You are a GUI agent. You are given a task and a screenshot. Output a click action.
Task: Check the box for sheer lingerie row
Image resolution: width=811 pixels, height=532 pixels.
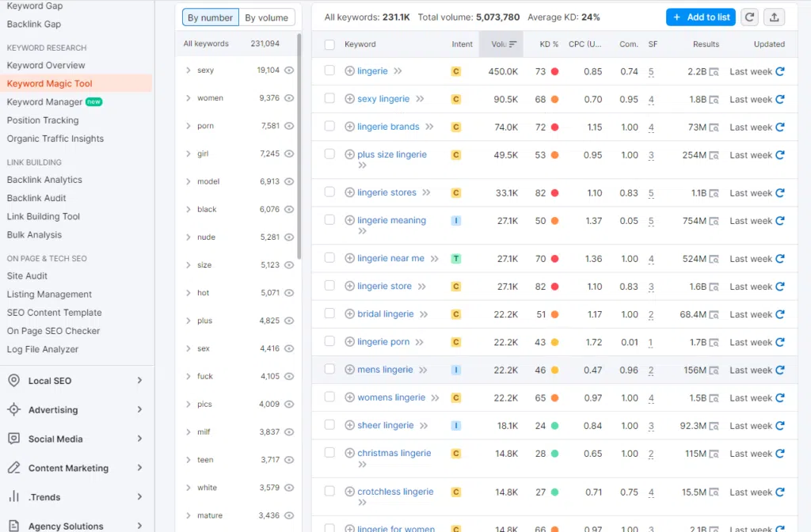[329, 424]
